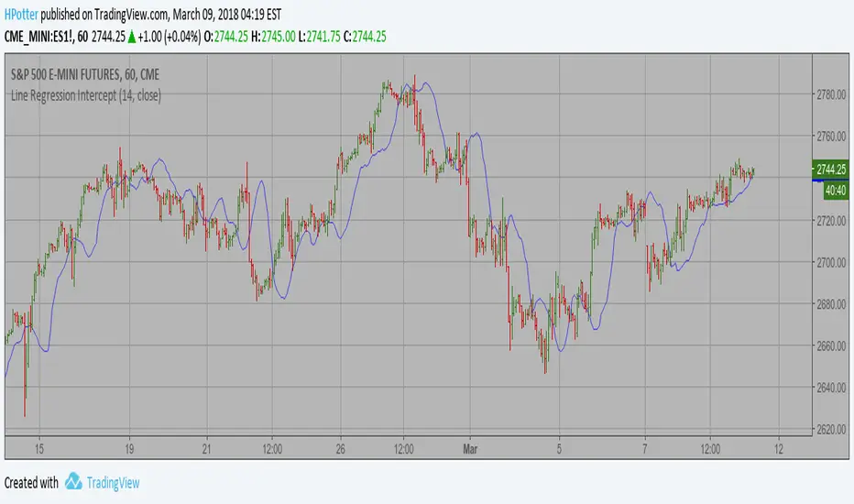854x504 pixels.
Task: Click the low value L:2741.75
Action: pos(319,37)
